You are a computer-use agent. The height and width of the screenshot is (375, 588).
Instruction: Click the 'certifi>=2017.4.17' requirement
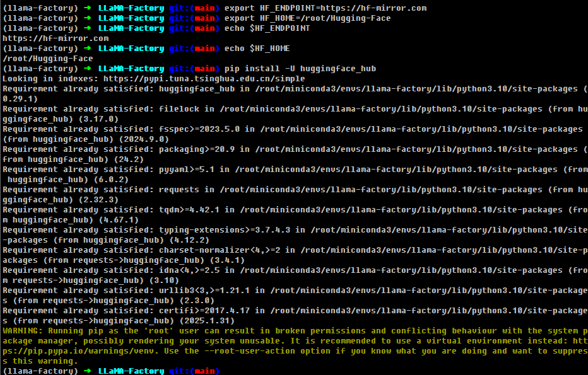click(204, 311)
